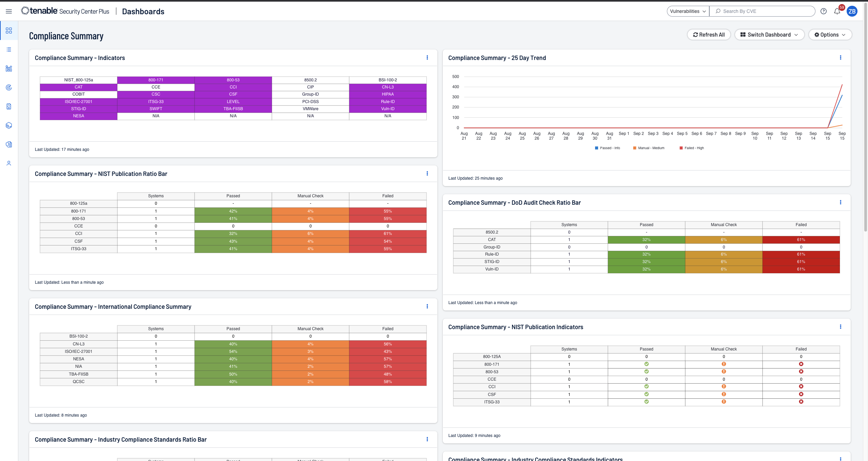Toggle Passed - Info legend series
Image resolution: width=868 pixels, height=461 pixels.
tap(607, 148)
